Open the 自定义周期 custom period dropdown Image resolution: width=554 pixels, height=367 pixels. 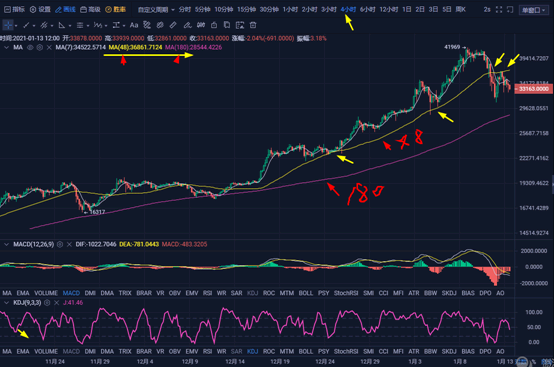pyautogui.click(x=156, y=10)
